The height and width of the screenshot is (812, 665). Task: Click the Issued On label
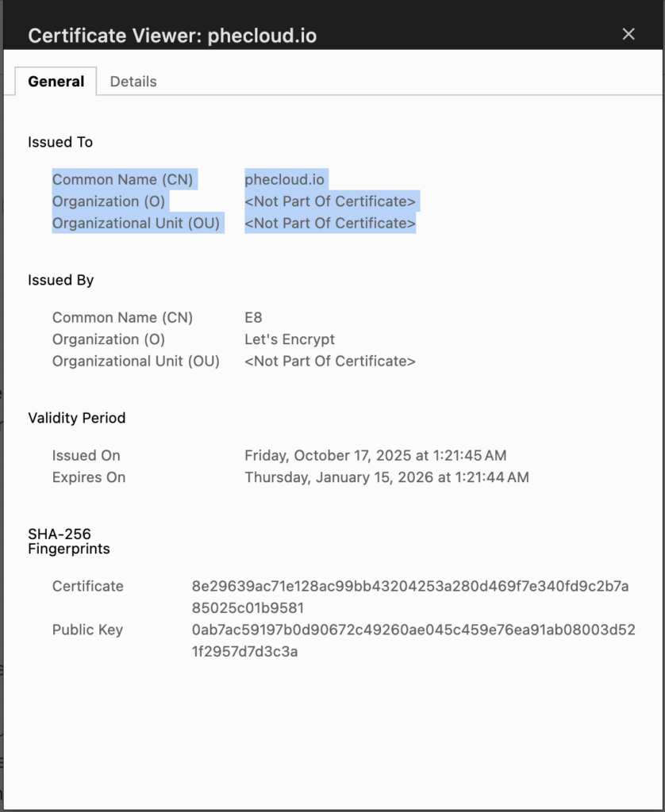(x=86, y=456)
